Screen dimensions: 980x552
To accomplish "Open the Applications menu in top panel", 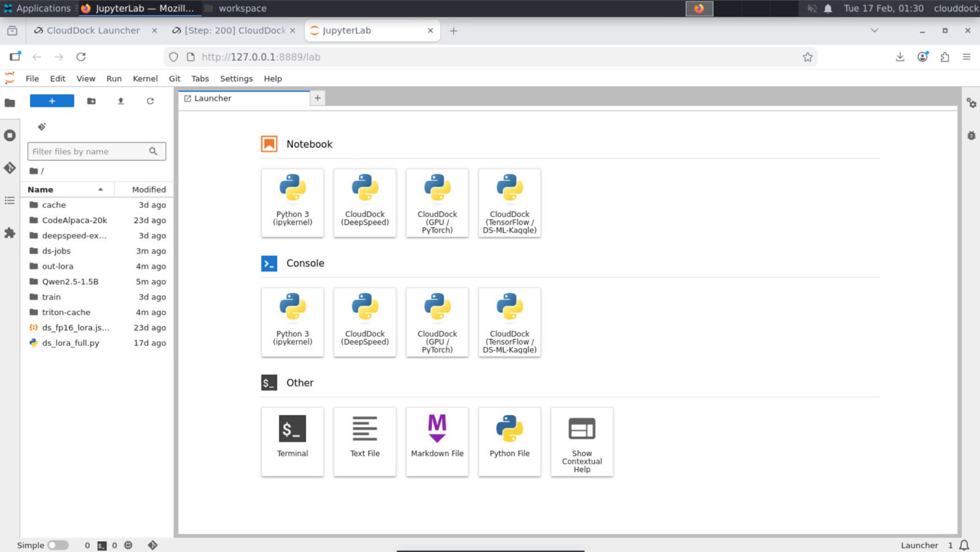I will (37, 8).
